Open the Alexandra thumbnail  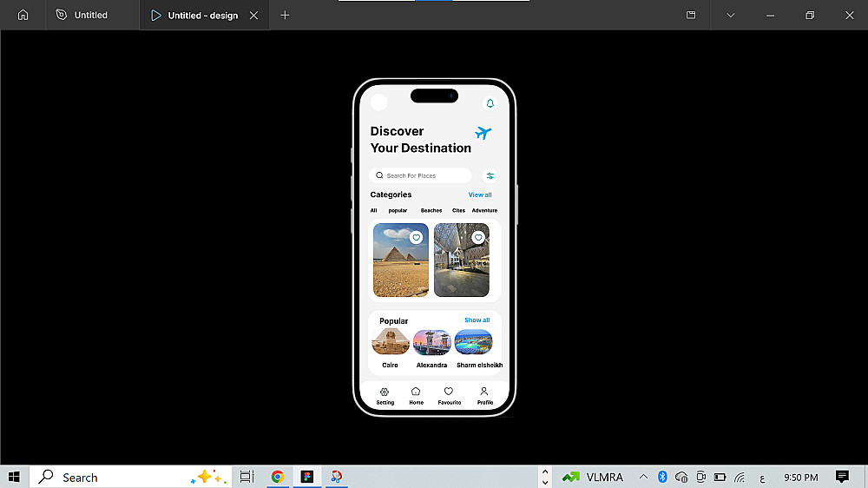point(431,342)
